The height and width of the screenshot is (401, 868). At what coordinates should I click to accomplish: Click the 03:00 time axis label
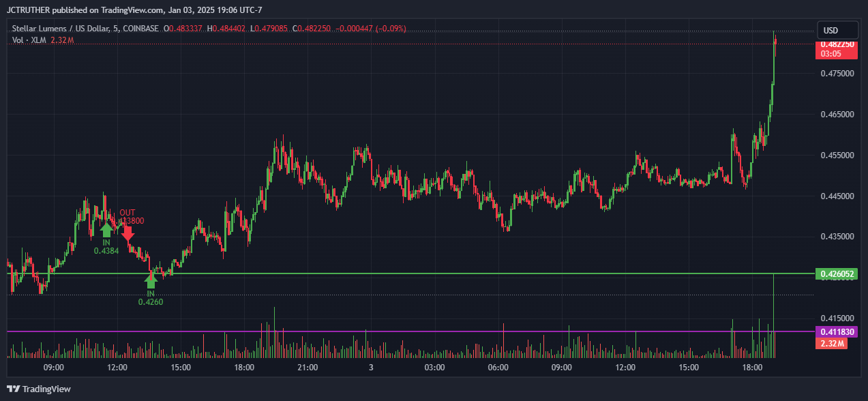(434, 368)
